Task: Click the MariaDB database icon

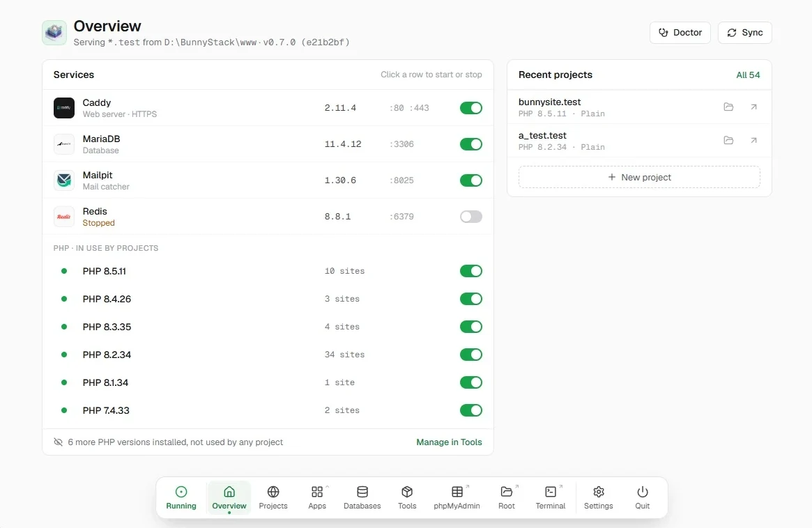Action: [63, 144]
